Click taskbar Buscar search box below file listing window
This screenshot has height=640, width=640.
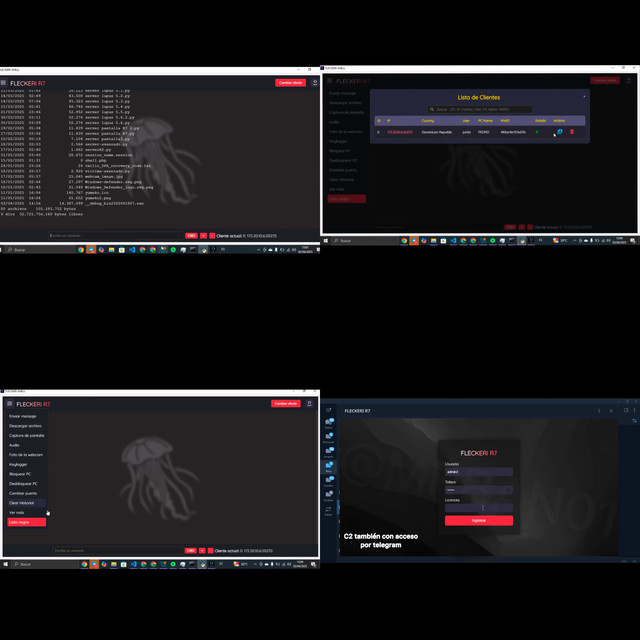40,249
